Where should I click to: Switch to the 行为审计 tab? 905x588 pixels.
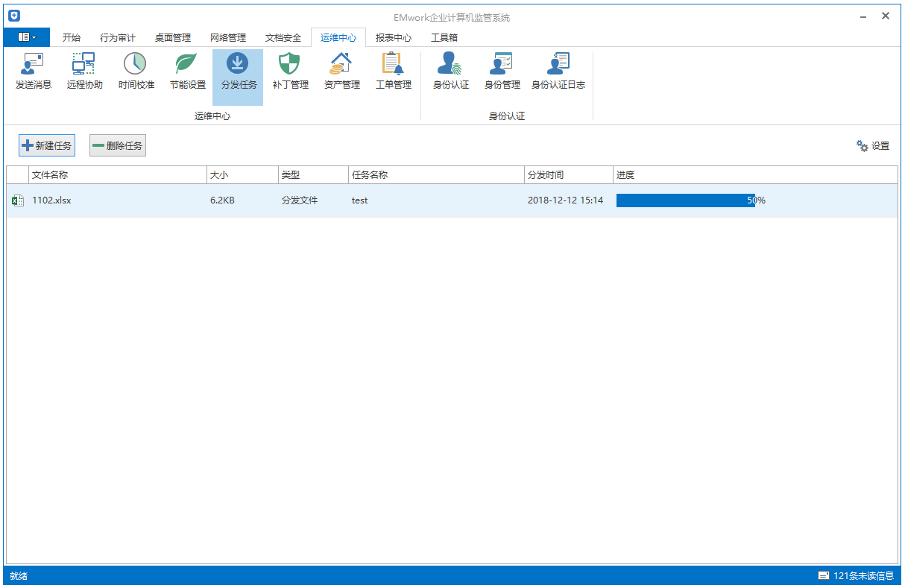coord(118,38)
